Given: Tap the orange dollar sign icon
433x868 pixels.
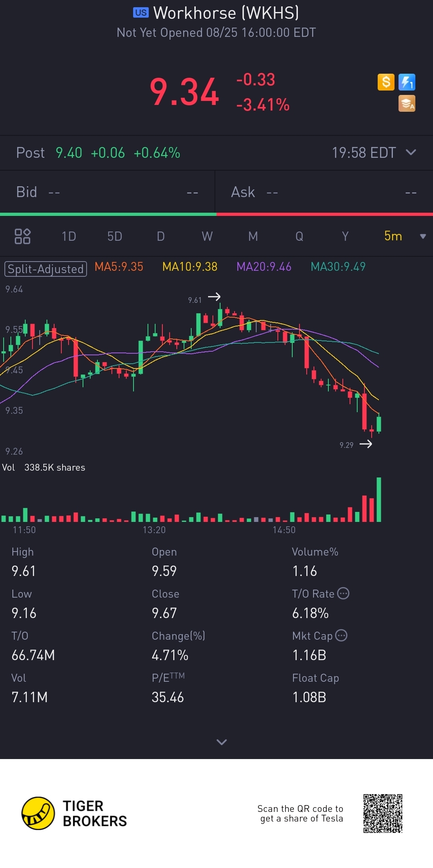Looking at the screenshot, I should click(386, 82).
